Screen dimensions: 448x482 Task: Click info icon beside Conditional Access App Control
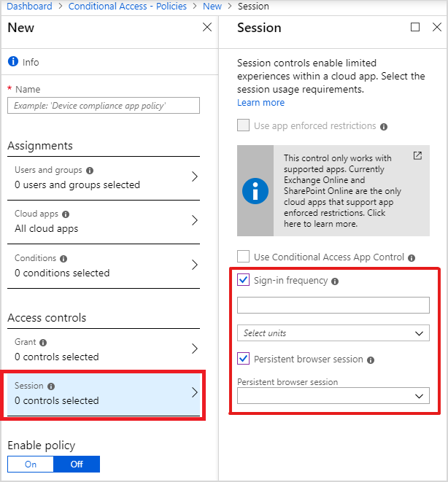pos(412,257)
